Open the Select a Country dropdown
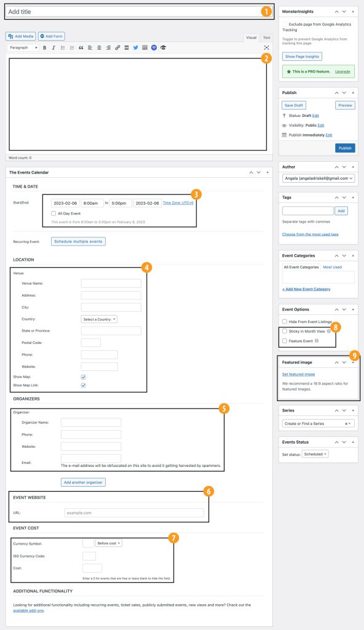This screenshot has width=364, height=630. tap(99, 319)
